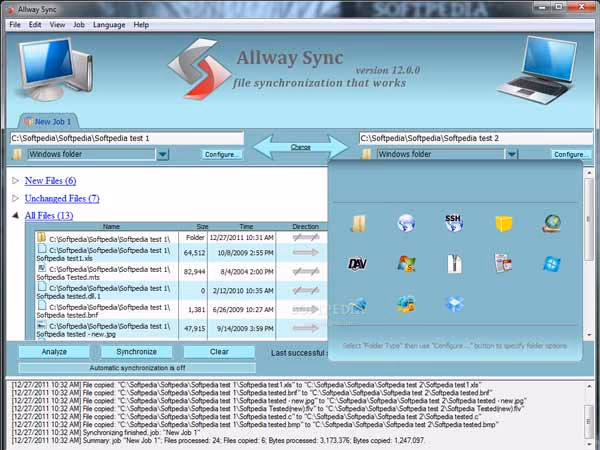
Task: Click the laptop image in the banner
Action: point(537,70)
